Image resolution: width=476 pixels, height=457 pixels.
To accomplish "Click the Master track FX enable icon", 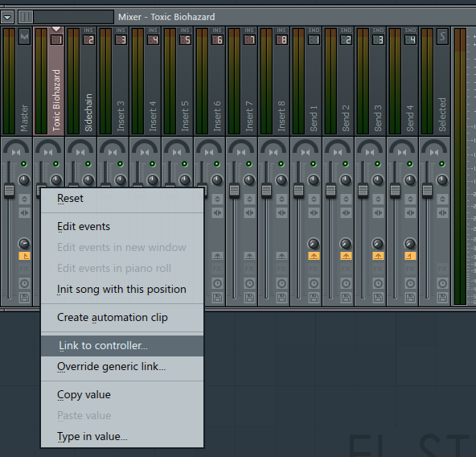I will 24,269.
